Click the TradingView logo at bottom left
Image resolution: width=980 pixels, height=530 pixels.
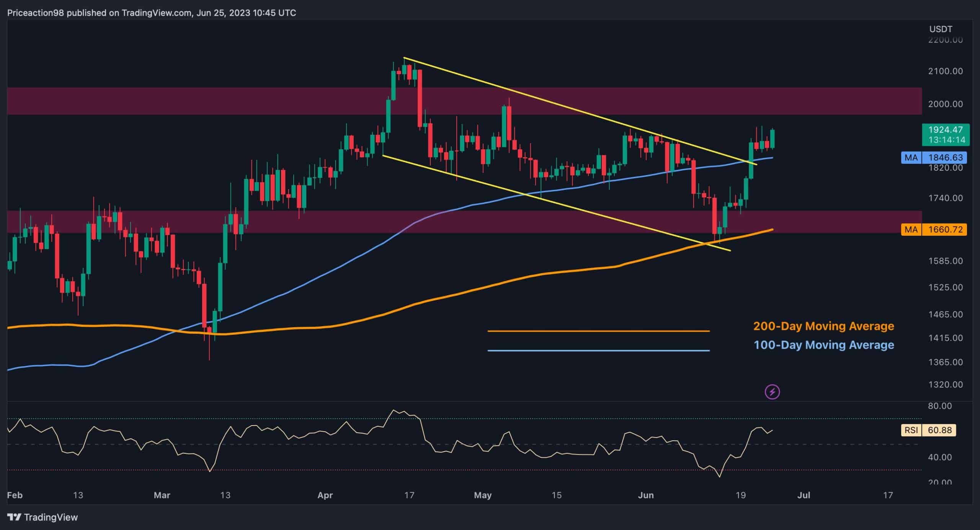(x=42, y=517)
